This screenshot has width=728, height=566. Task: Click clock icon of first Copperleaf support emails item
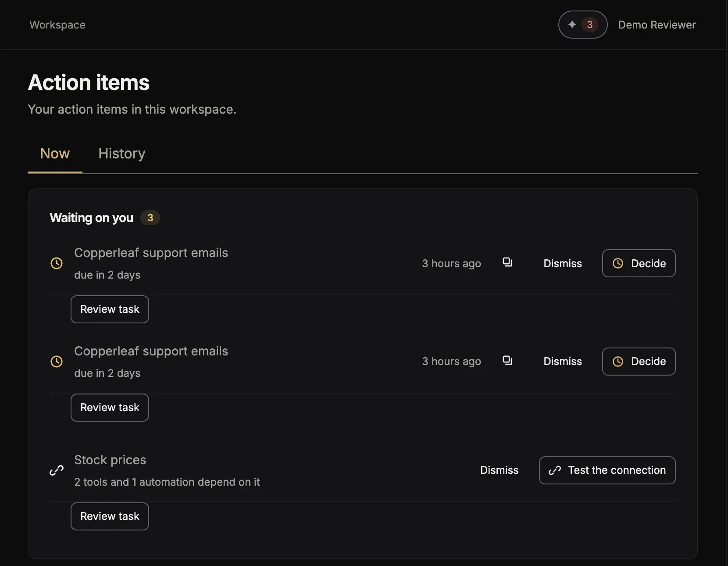[57, 263]
